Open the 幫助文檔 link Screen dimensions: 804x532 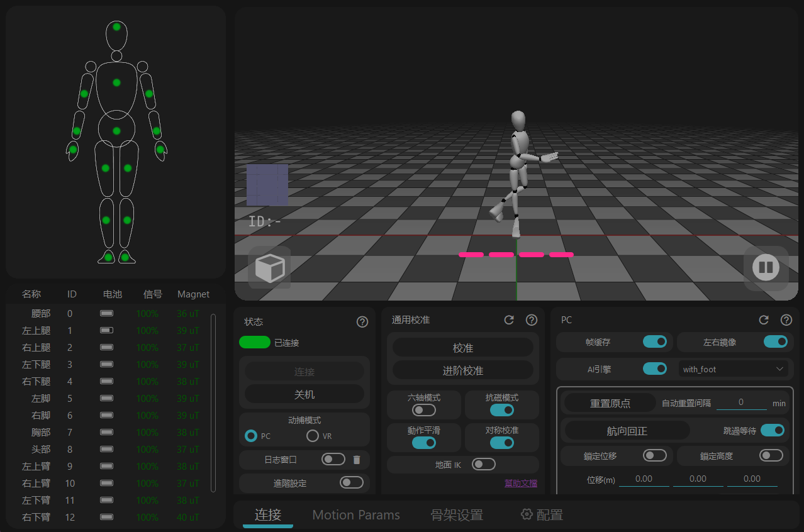(x=521, y=483)
